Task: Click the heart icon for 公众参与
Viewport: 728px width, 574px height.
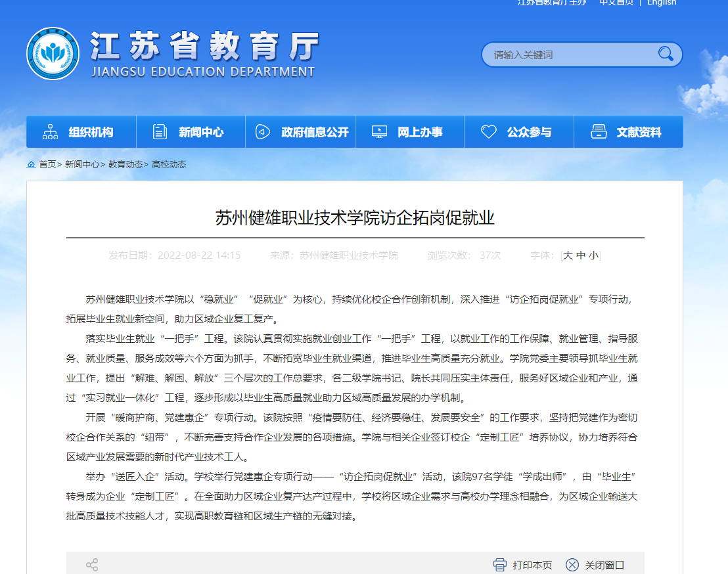Action: pyautogui.click(x=488, y=132)
